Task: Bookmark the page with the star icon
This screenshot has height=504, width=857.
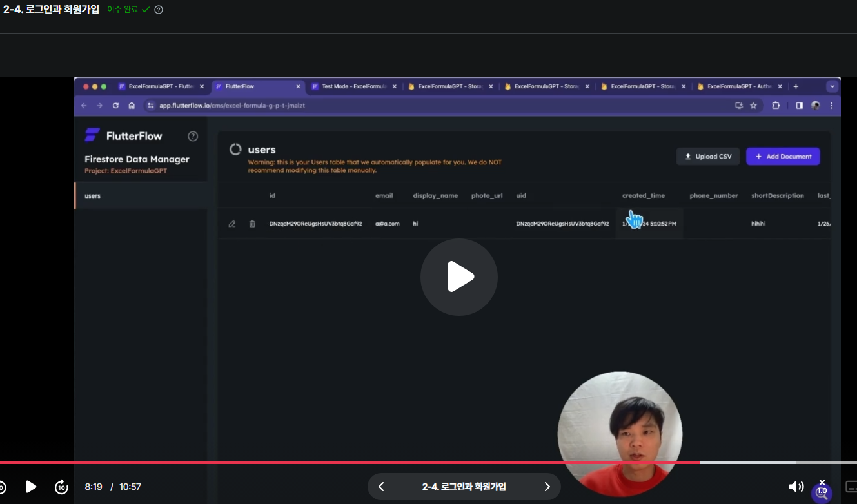Action: (x=753, y=106)
